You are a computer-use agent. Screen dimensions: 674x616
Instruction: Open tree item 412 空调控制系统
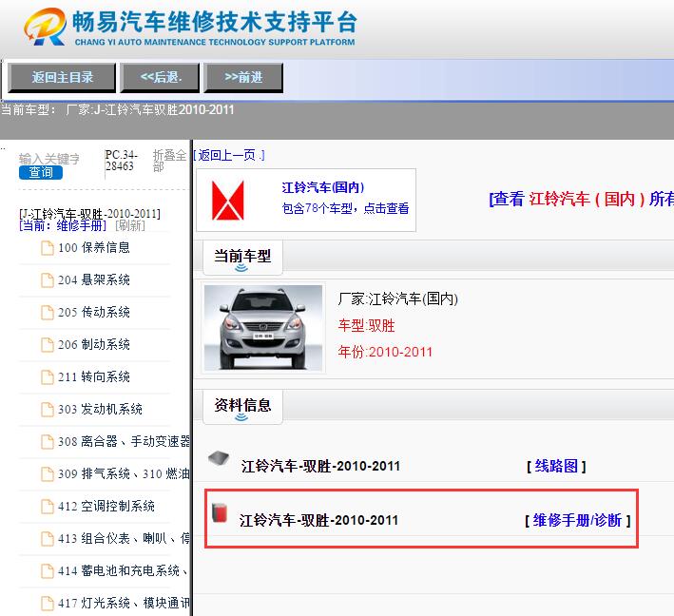pyautogui.click(x=106, y=506)
